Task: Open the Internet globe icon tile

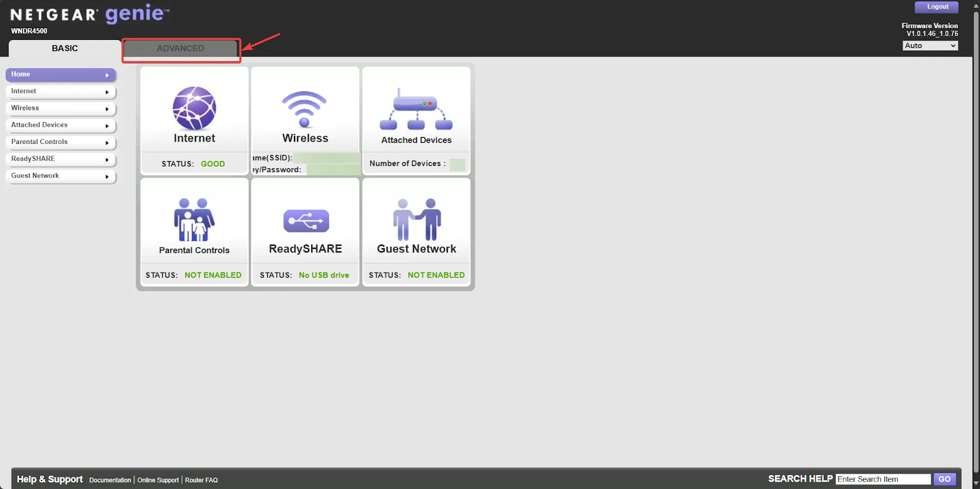Action: 194,108
